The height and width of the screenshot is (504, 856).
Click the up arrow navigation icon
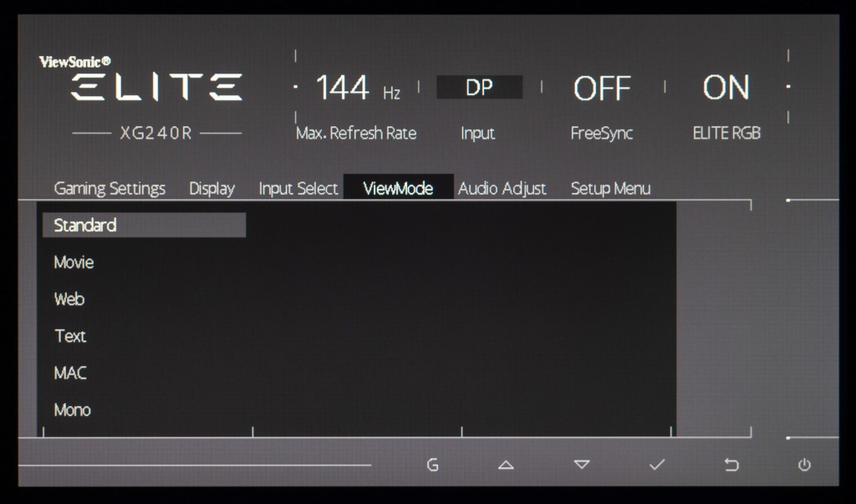point(506,465)
